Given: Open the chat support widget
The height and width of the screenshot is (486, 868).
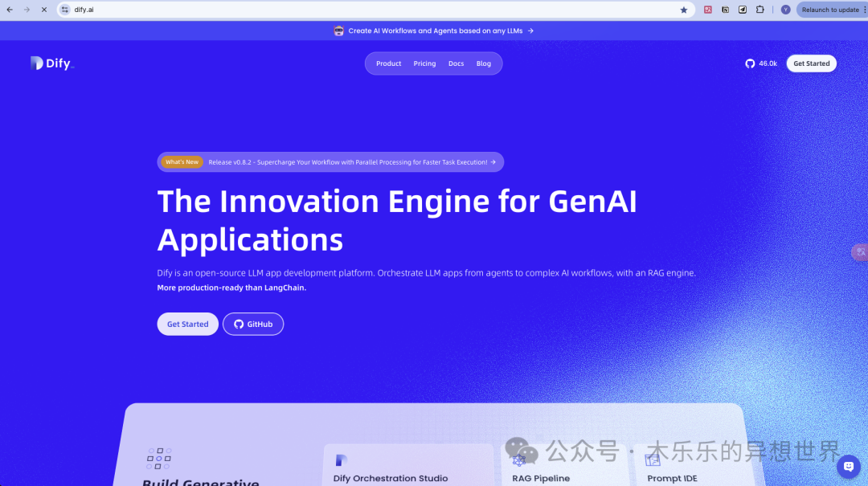Looking at the screenshot, I should (849, 467).
